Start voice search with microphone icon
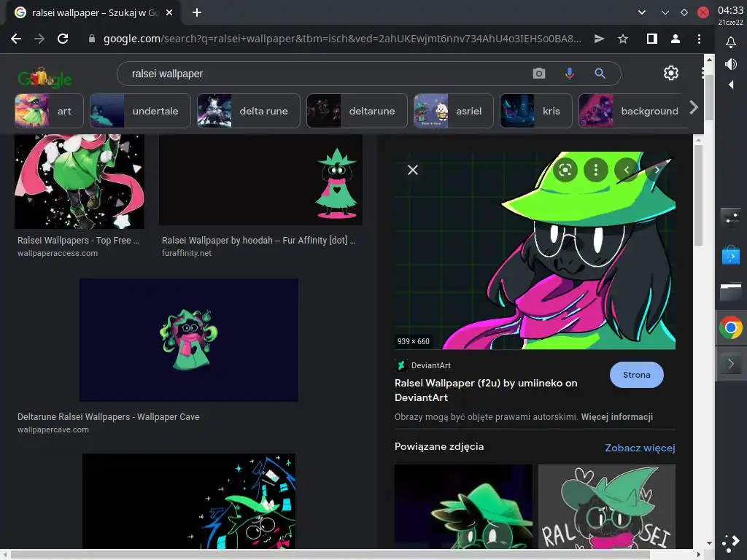This screenshot has width=747, height=560. tap(569, 74)
